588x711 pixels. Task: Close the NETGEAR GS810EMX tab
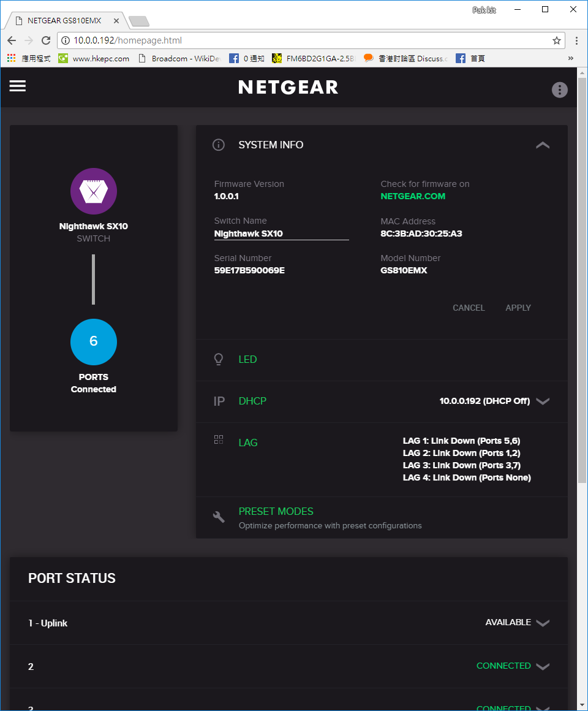116,21
